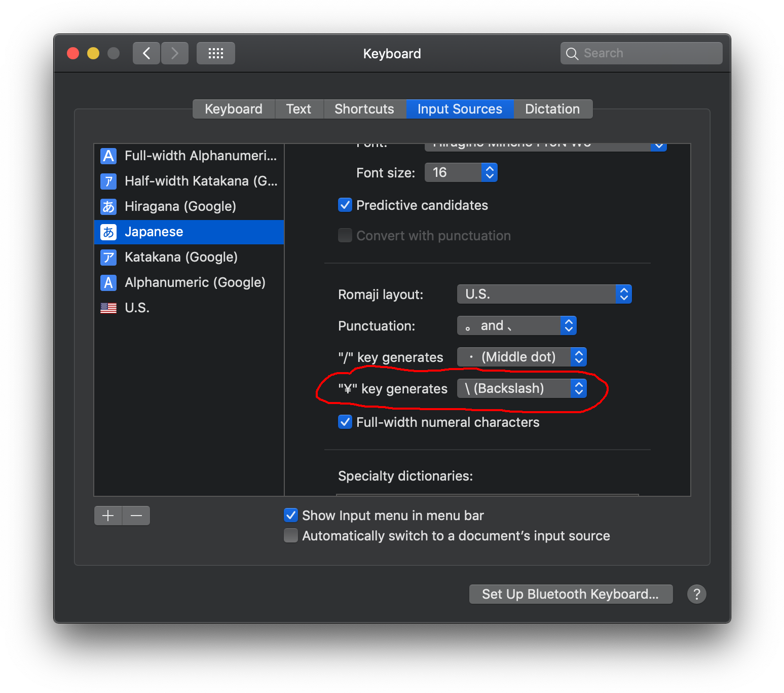Open Show All preferences grid icon
Image resolution: width=784 pixels, height=693 pixels.
215,53
